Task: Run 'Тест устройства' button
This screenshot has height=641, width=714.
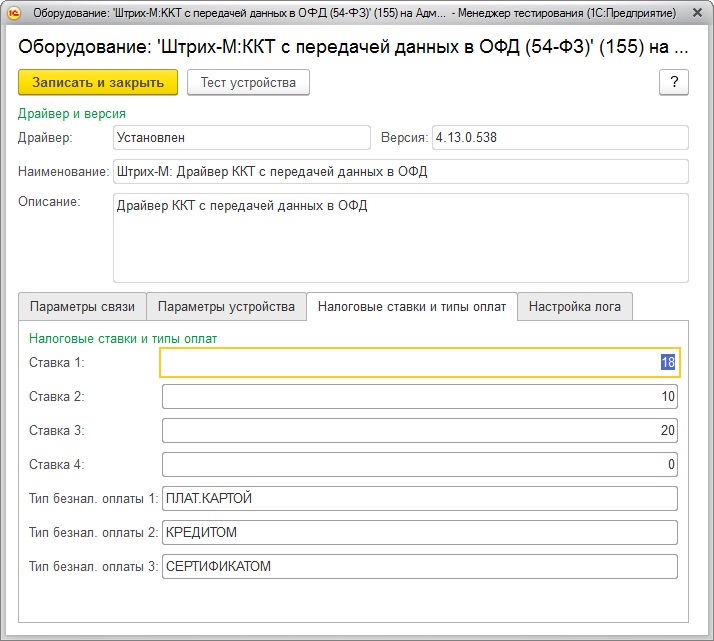Action: (x=248, y=82)
